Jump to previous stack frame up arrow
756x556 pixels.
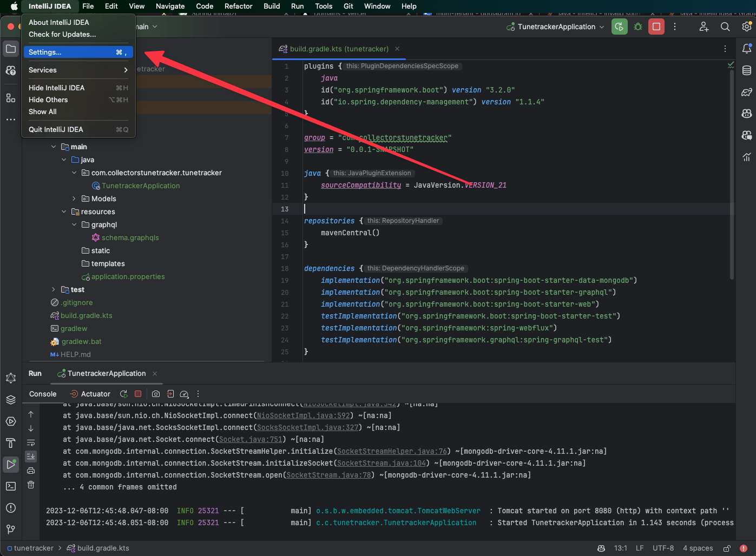coord(31,414)
